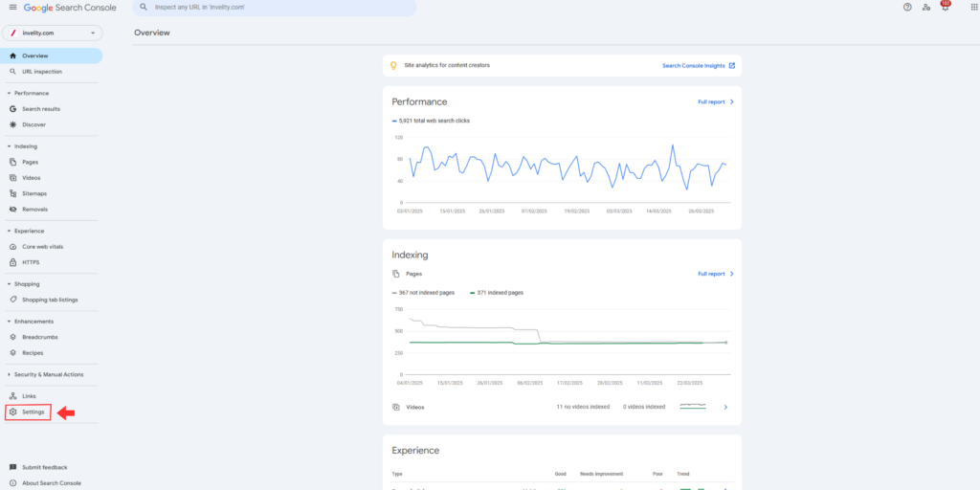Screen dimensions: 980x490
Task: Click the home icon next to Overview
Action: 13,56
